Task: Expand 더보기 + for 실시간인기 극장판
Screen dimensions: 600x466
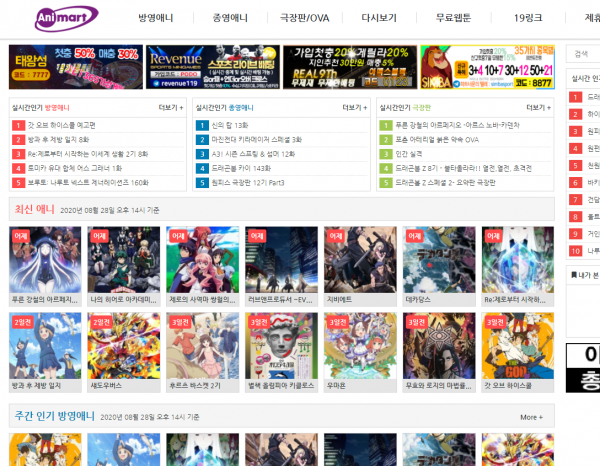Action: 538,108
